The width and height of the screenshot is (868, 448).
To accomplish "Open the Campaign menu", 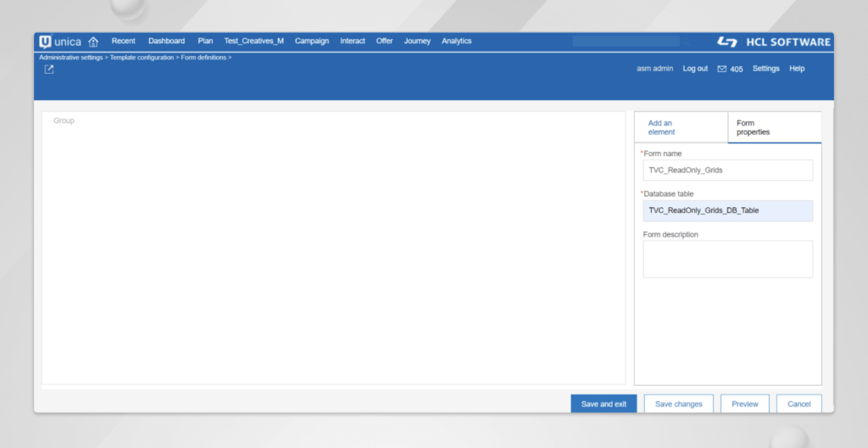I will 312,41.
